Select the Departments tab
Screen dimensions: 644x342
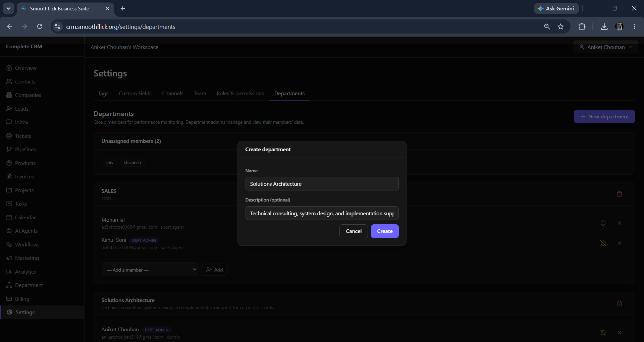tap(289, 94)
